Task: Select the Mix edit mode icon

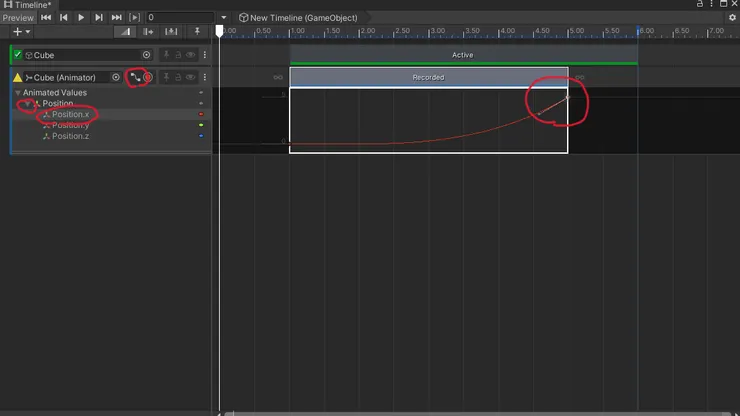Action: pyautogui.click(x=125, y=32)
